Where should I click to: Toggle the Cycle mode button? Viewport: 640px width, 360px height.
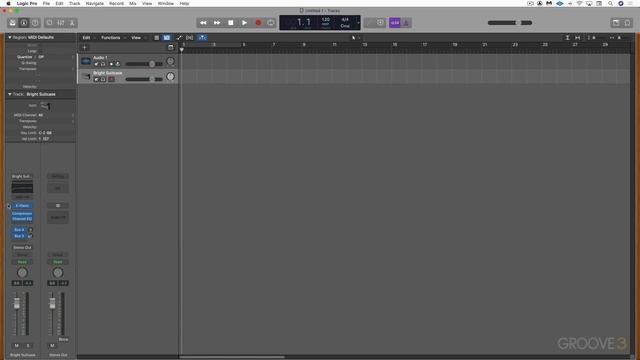tap(271, 23)
